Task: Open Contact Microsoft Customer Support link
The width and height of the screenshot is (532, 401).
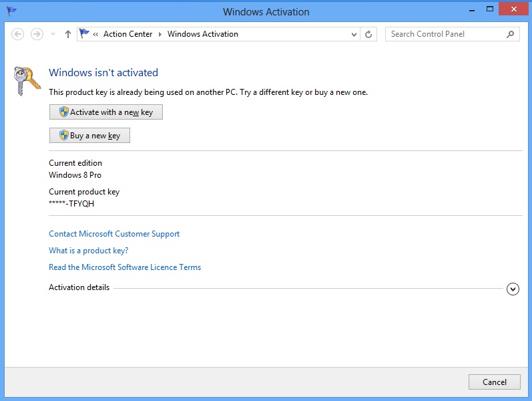Action: tap(114, 234)
